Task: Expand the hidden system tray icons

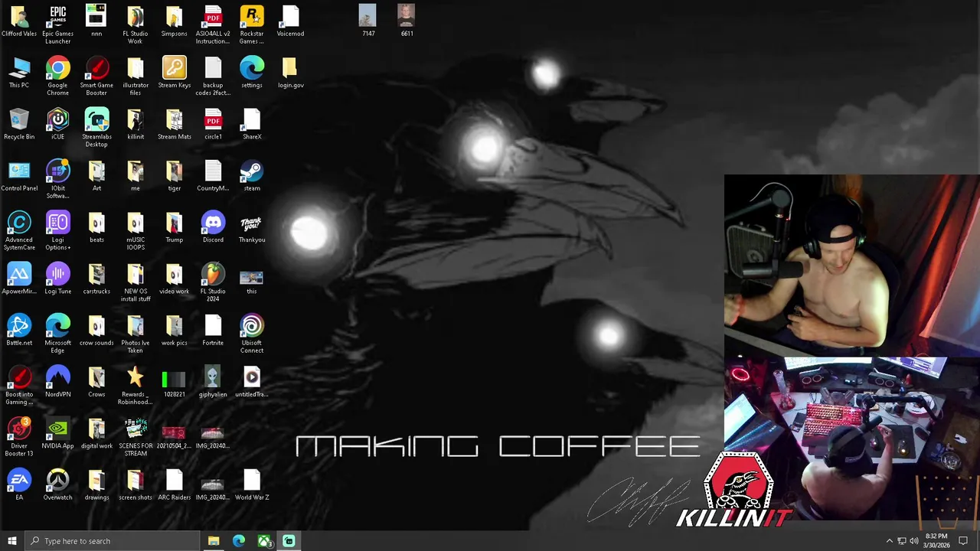Action: point(889,541)
